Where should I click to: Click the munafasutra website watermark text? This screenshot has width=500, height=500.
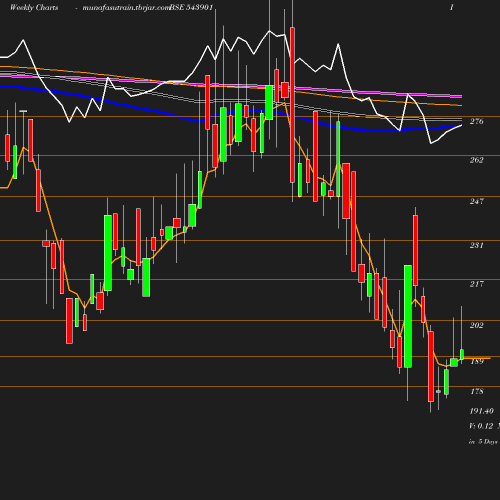coord(126,7)
